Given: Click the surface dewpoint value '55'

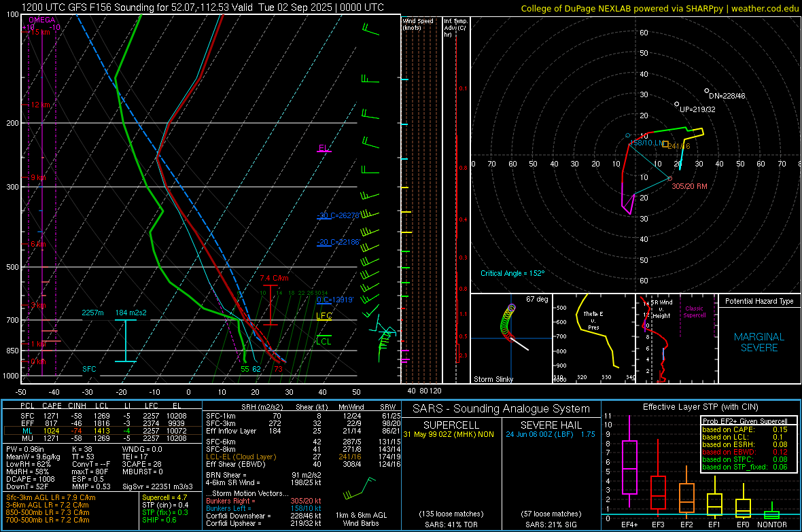Looking at the screenshot, I should (x=245, y=369).
